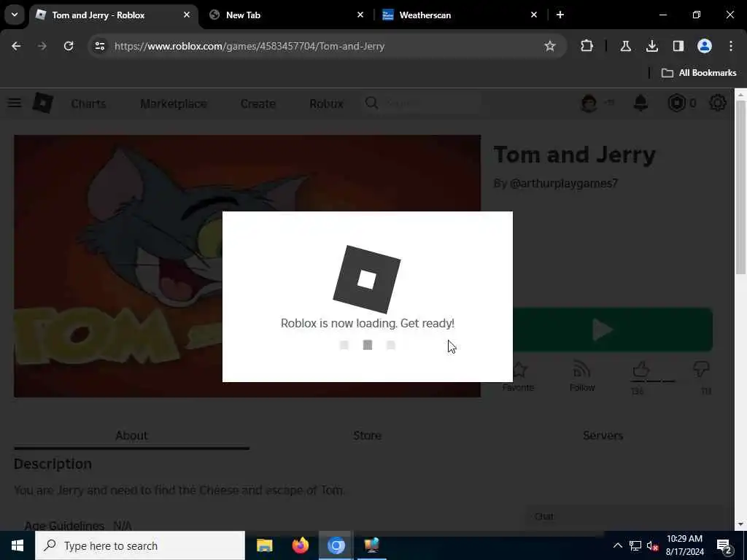The width and height of the screenshot is (747, 560).
Task: Follow the Tom and Jerry game
Action: 582,376
